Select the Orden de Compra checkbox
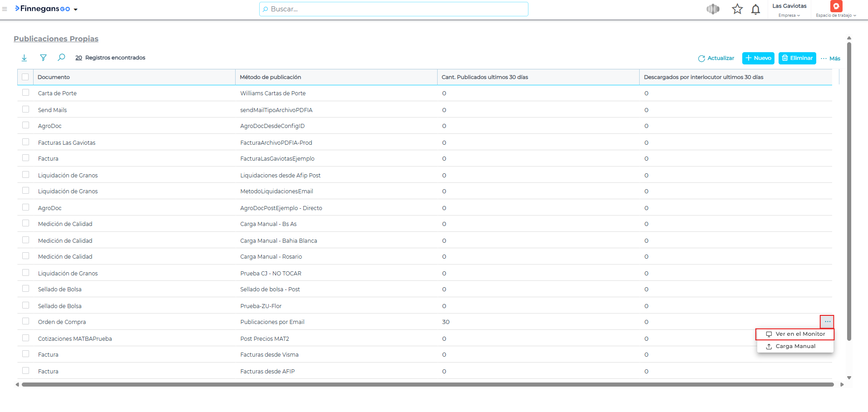The height and width of the screenshot is (412, 868). pos(26,321)
